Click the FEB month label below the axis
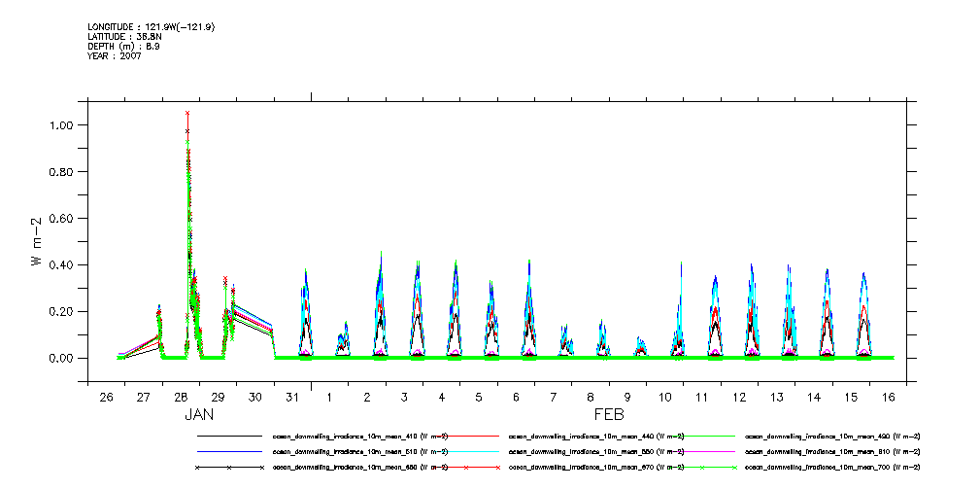980x490 pixels. (x=609, y=414)
